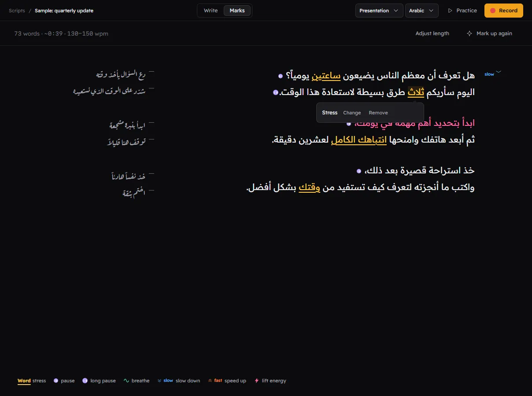Select Stress in the popup menu

click(329, 113)
